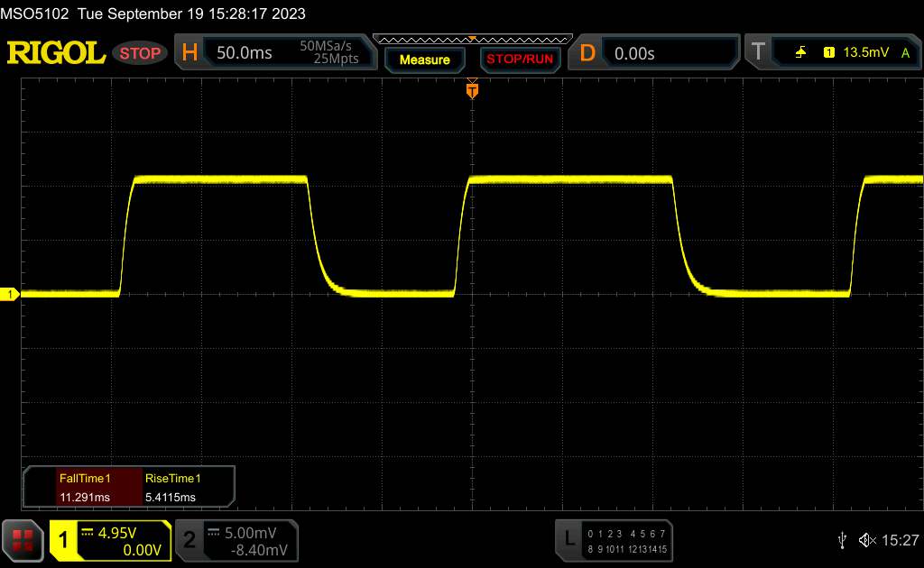Click the USB connection status icon
The image size is (924, 568).
[842, 540]
